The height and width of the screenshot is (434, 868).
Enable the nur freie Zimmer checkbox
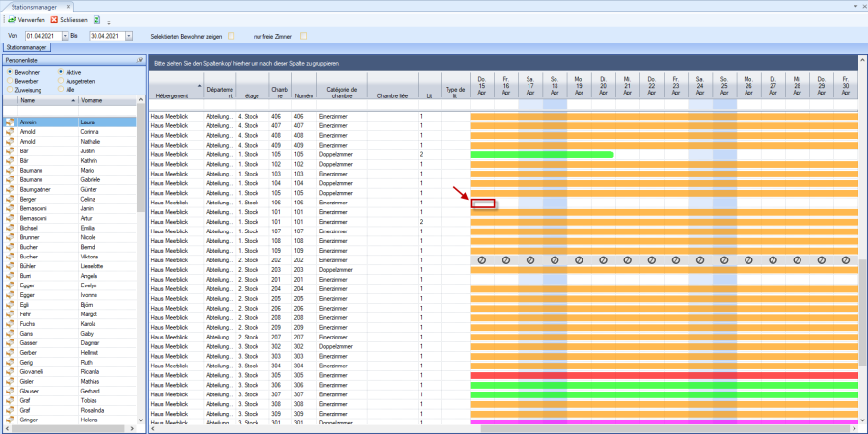click(303, 36)
